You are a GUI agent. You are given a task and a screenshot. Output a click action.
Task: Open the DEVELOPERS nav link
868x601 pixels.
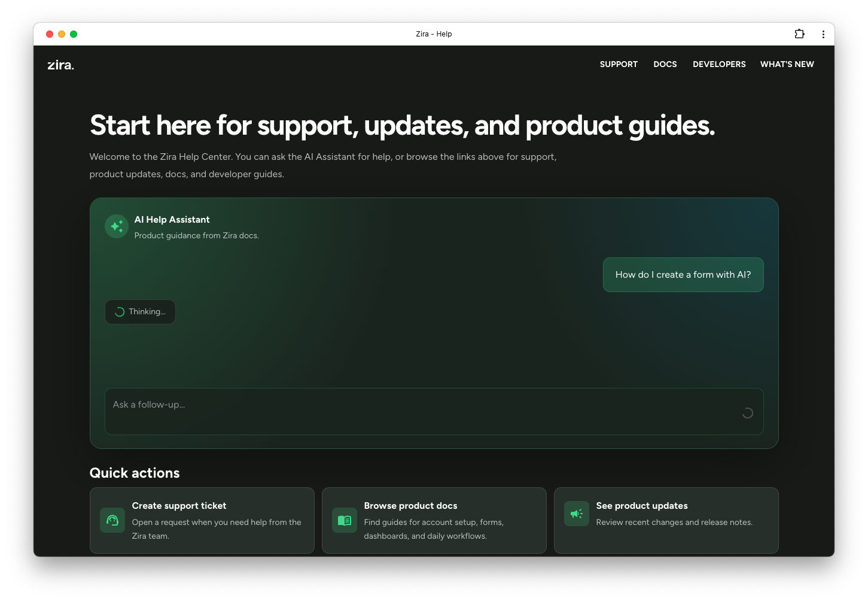tap(719, 64)
